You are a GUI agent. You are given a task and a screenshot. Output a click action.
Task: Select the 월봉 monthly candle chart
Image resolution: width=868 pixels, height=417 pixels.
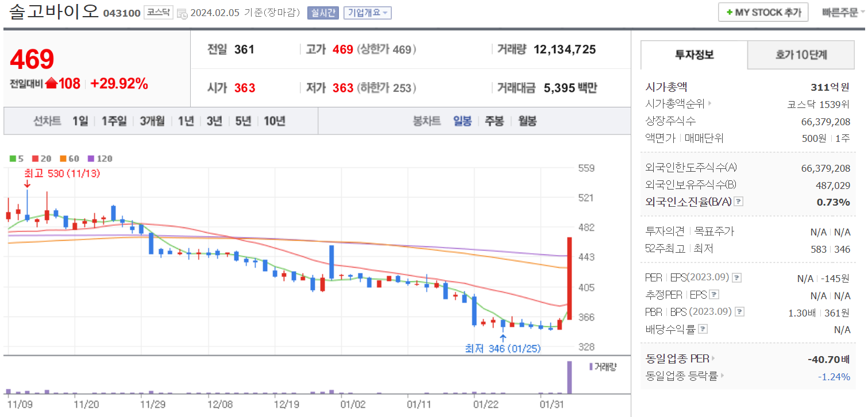[x=527, y=121]
